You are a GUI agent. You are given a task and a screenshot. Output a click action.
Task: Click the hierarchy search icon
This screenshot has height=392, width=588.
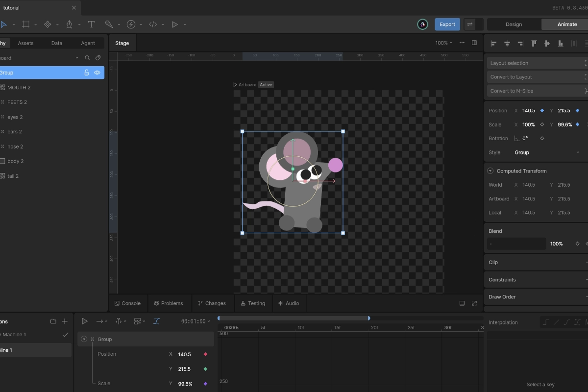87,58
